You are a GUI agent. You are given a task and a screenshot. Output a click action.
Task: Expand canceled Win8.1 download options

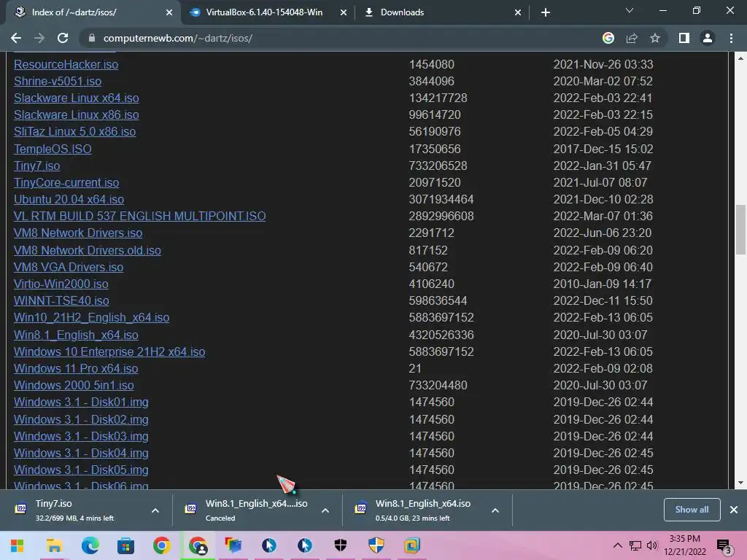[325, 510]
